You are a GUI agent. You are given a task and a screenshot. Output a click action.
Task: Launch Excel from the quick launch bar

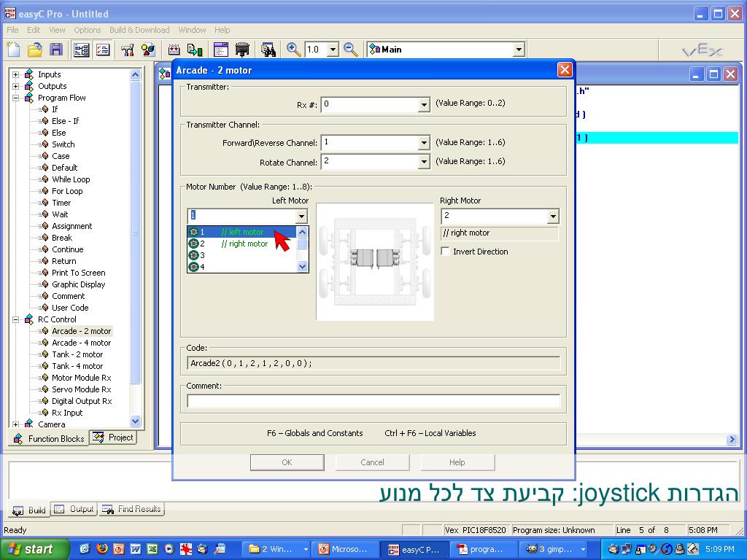[152, 549]
